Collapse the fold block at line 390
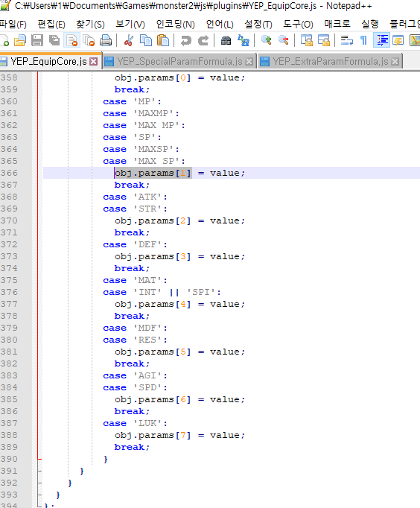 (x=39, y=459)
